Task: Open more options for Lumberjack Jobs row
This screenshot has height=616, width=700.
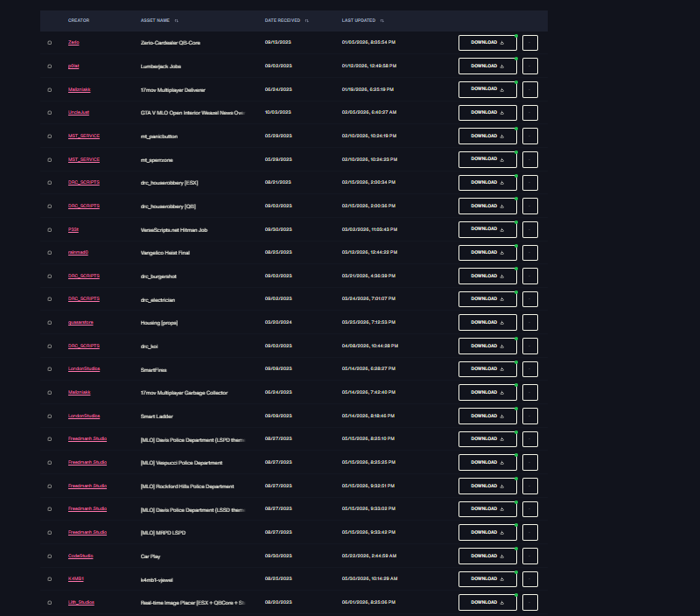Action: (x=530, y=66)
